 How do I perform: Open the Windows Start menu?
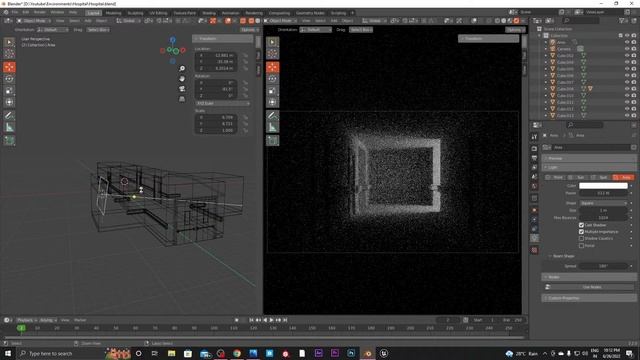[x=7, y=353]
